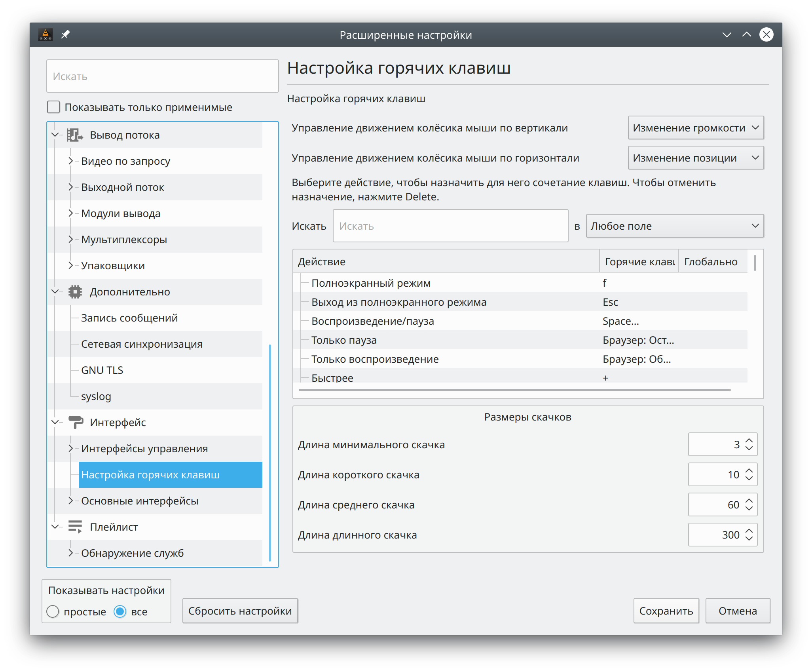Open the Изменение громкости dropdown

[696, 128]
